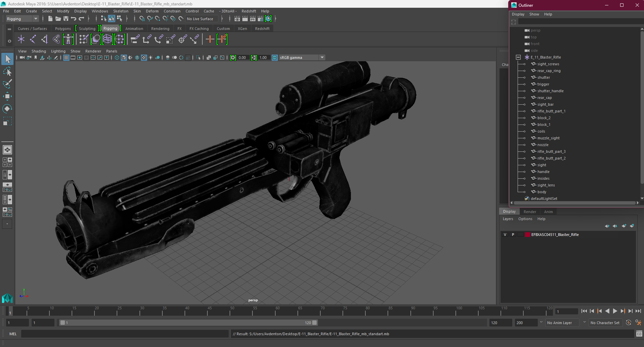Apply the Create Lattice shelf tool

coord(107,39)
